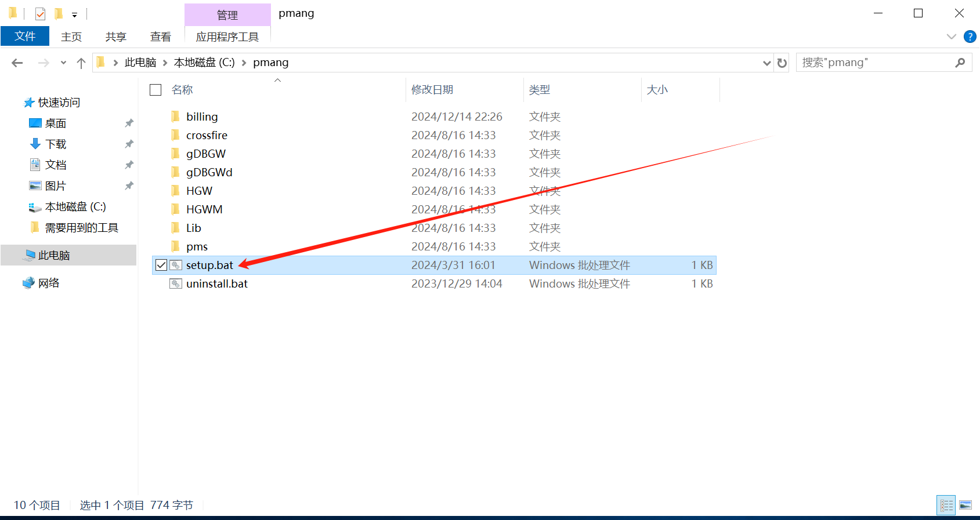Click the Refresh button beside address bar

pyautogui.click(x=782, y=63)
